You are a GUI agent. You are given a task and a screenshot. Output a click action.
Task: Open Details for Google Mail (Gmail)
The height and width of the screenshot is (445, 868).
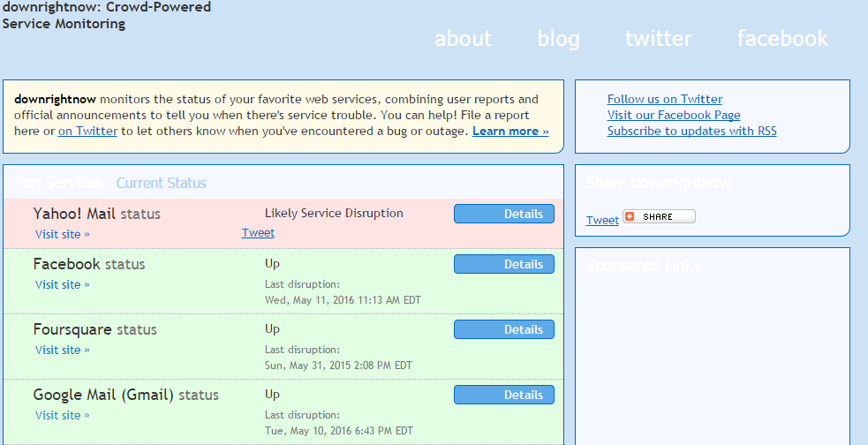[x=503, y=395]
